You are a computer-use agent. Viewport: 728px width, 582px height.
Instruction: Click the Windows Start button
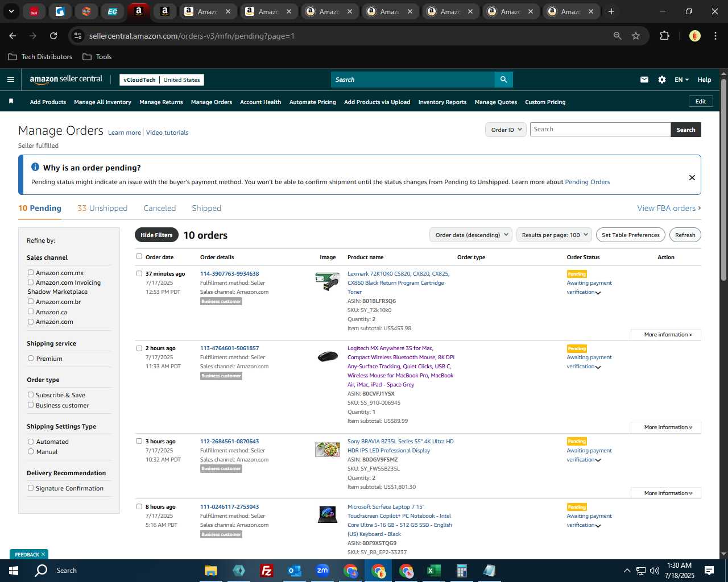(x=14, y=571)
